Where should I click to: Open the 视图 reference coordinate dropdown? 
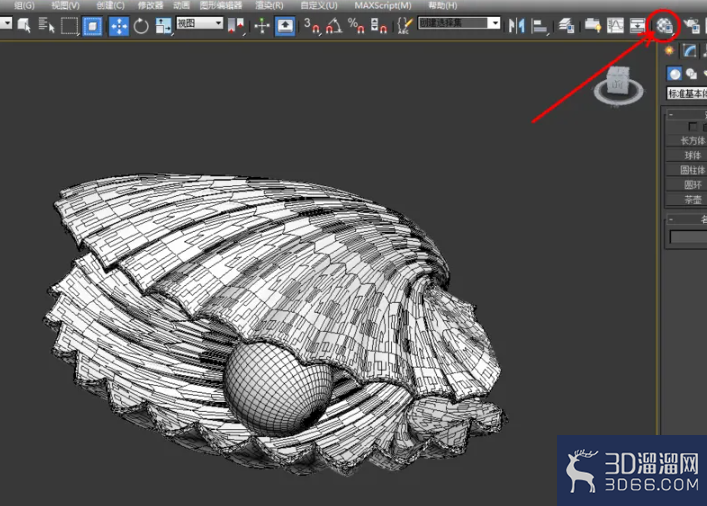199,23
